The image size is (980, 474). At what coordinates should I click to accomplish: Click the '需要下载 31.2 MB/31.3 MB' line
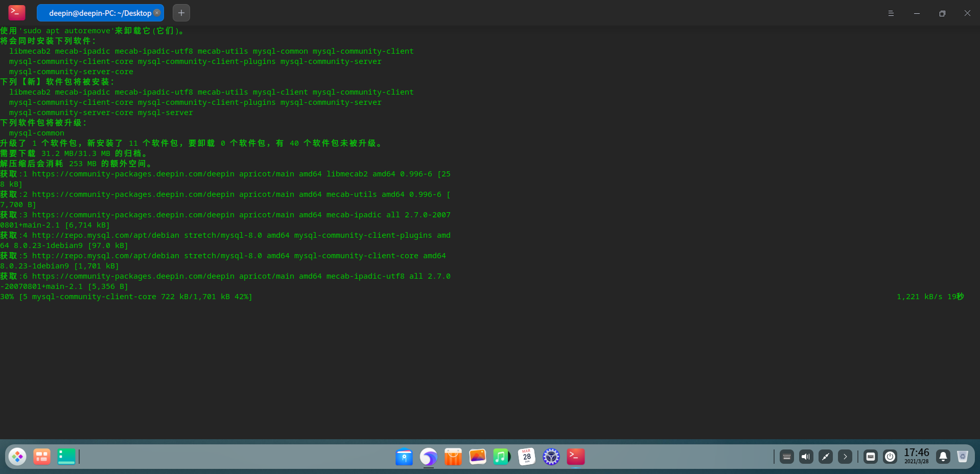pos(74,153)
